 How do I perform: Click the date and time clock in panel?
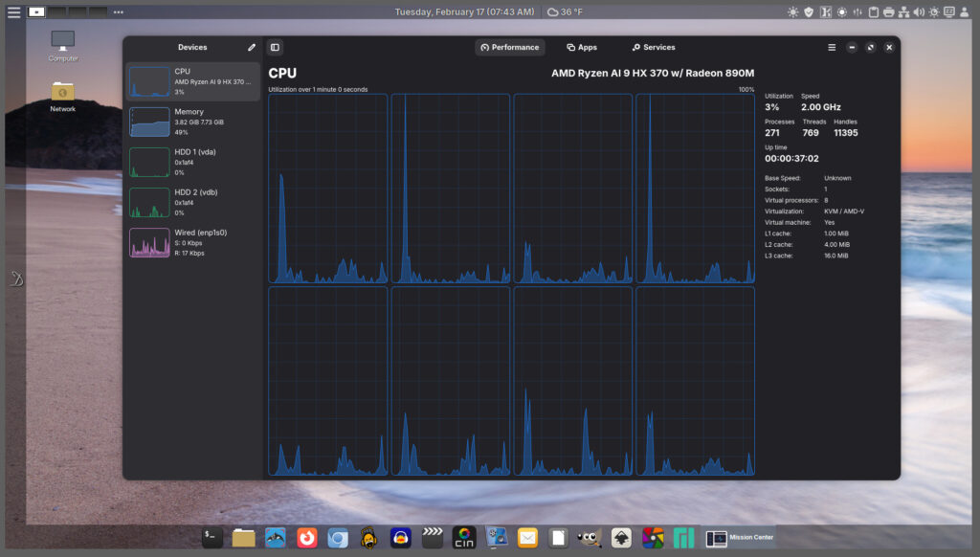[464, 11]
